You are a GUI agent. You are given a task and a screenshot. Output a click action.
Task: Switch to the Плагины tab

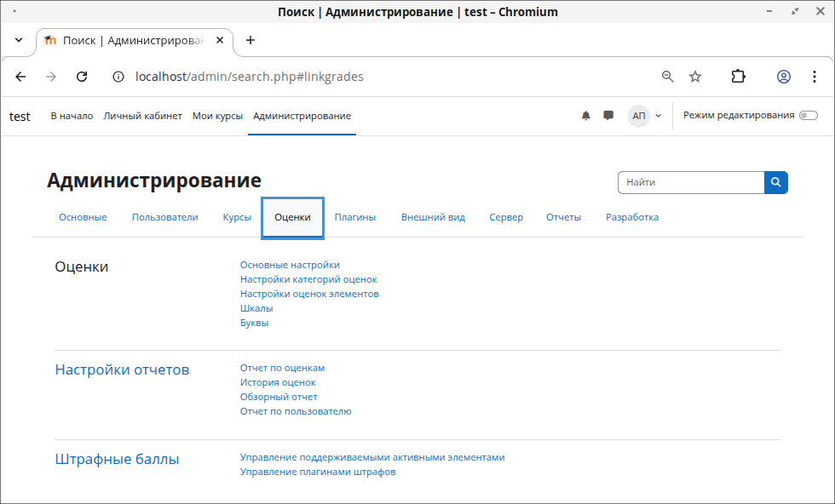[354, 217]
